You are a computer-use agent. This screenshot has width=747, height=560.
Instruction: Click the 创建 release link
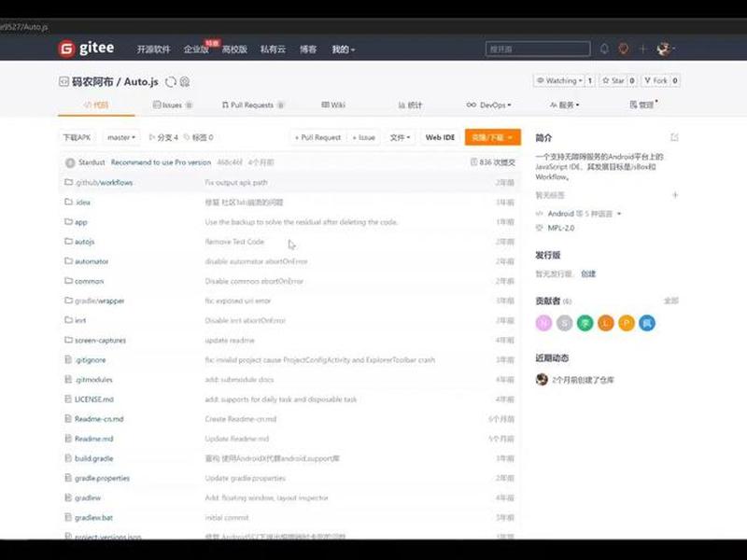(588, 273)
